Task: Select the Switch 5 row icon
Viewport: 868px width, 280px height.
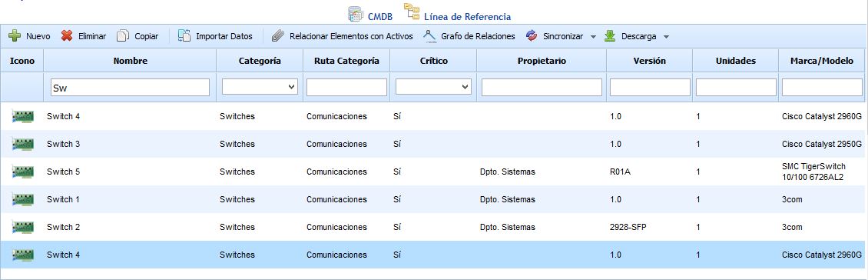Action: pyautogui.click(x=23, y=172)
